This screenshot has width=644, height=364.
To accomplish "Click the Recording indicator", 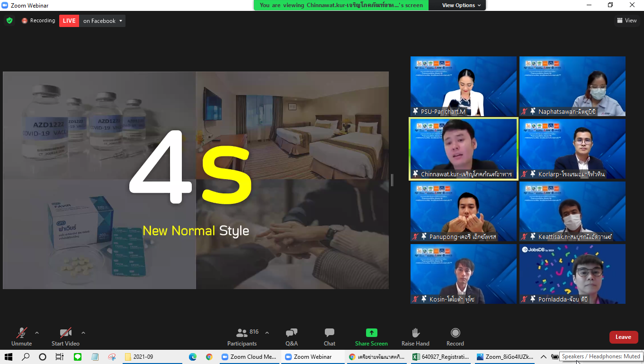I will click(38, 20).
